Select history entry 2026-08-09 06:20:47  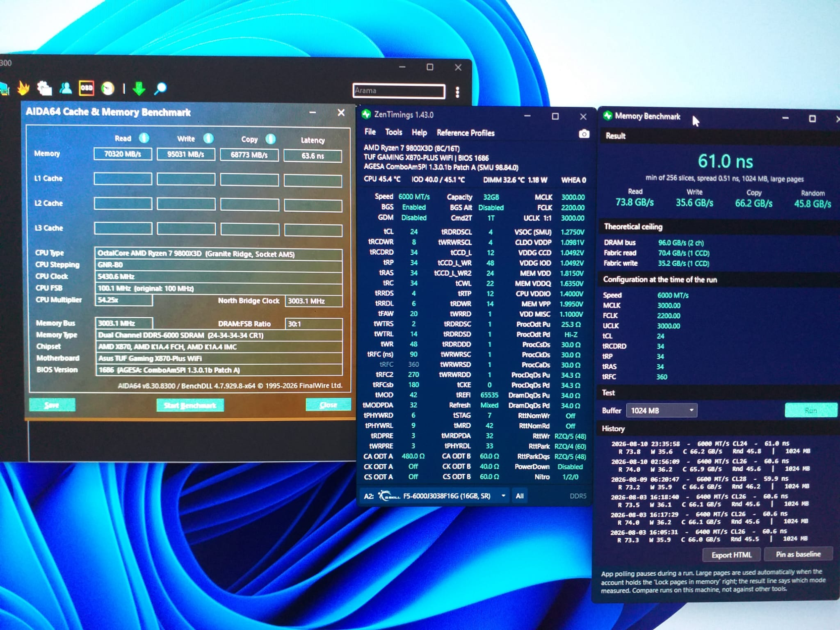[710, 483]
